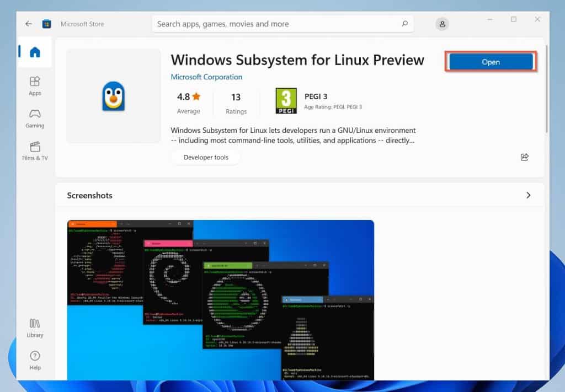The width and height of the screenshot is (565, 392).
Task: Click the vertical scrollbar on right
Action: click(547, 89)
